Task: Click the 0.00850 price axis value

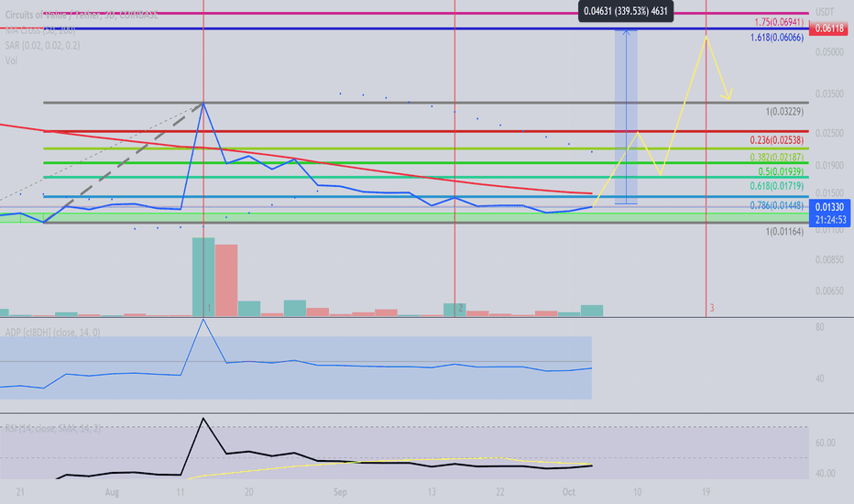Action: coord(829,260)
